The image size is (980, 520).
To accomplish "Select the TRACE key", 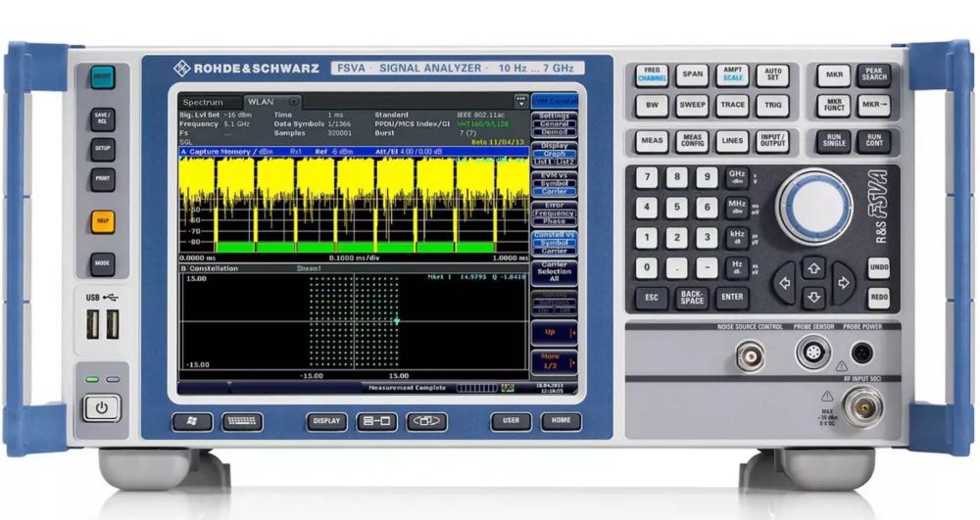I will pyautogui.click(x=732, y=106).
